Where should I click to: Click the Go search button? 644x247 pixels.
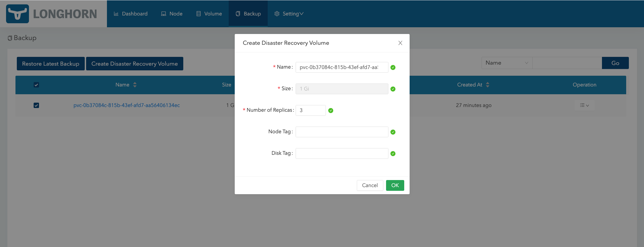coord(615,63)
